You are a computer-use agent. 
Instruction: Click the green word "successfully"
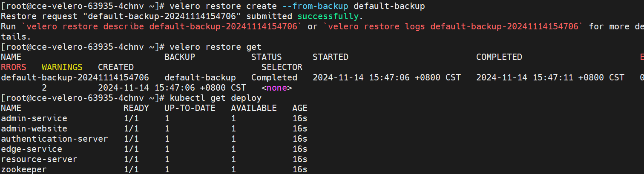pos(328,17)
